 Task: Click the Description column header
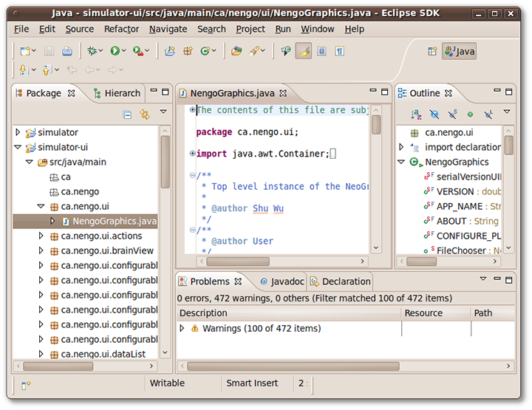click(x=289, y=313)
